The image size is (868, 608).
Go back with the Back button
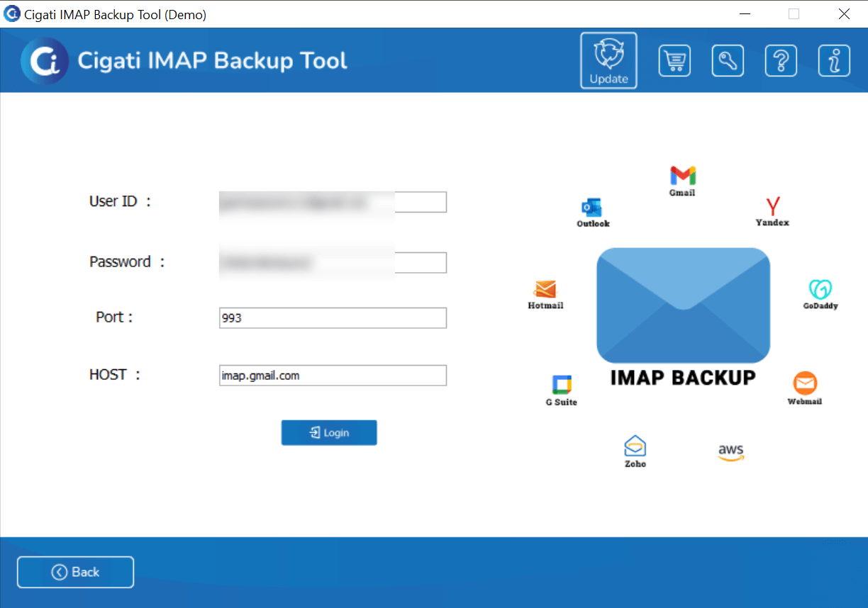tap(75, 572)
